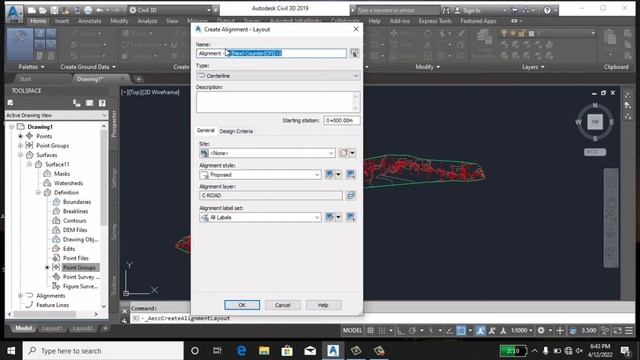Select Points in the Toolspace tree

pos(44,136)
